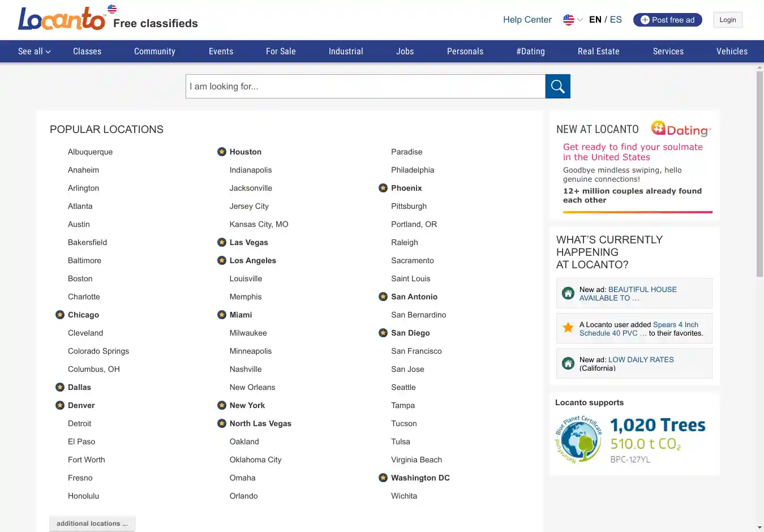This screenshot has height=532, width=764.
Task: Select New Orleans location
Action: pos(252,387)
